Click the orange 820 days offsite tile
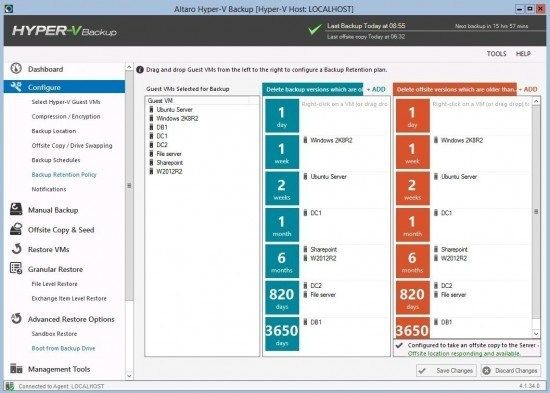This screenshot has width=550, height=393. pyautogui.click(x=412, y=298)
